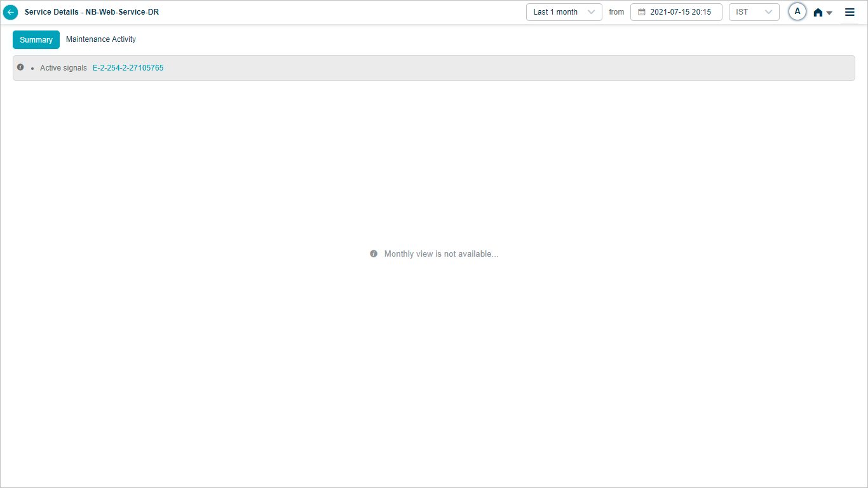The image size is (868, 488).
Task: Click the "Monthly view is not available" text
Action: point(441,254)
